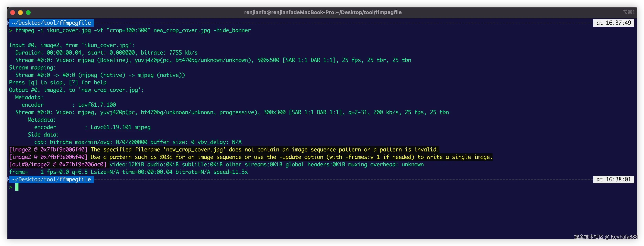Screen dimensions: 644x246
Task: Click the 'Lavf61.7.100' encoder value
Action: (x=97, y=105)
